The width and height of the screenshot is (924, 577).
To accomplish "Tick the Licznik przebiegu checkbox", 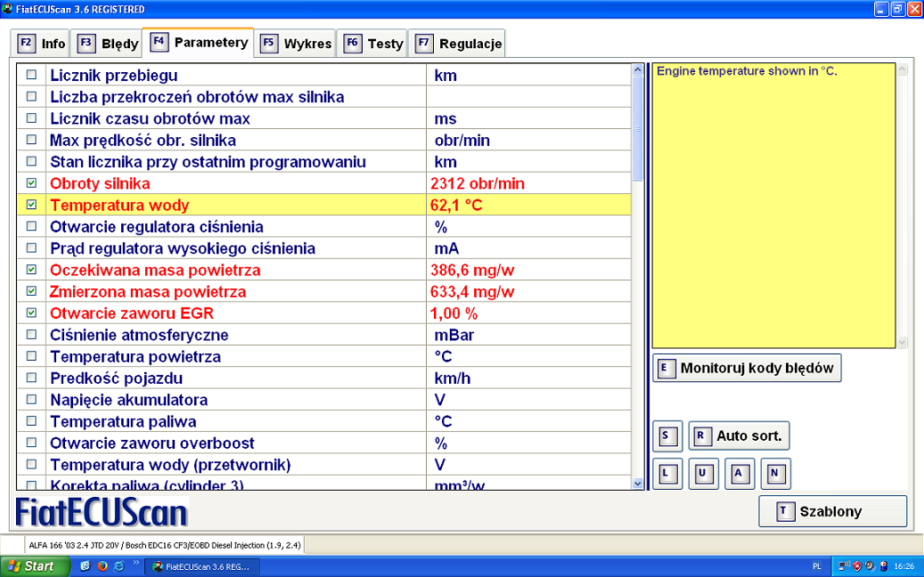I will (x=32, y=76).
